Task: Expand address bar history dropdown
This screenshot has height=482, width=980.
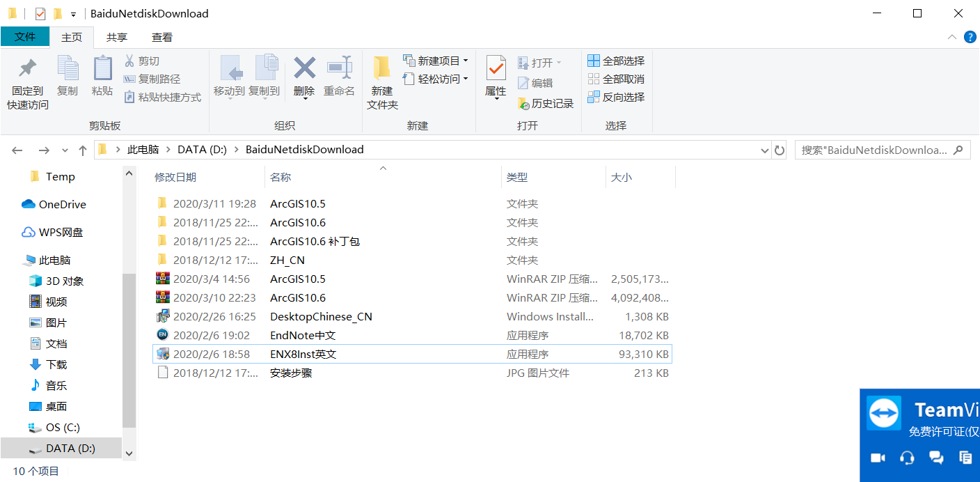Action: pyautogui.click(x=764, y=150)
